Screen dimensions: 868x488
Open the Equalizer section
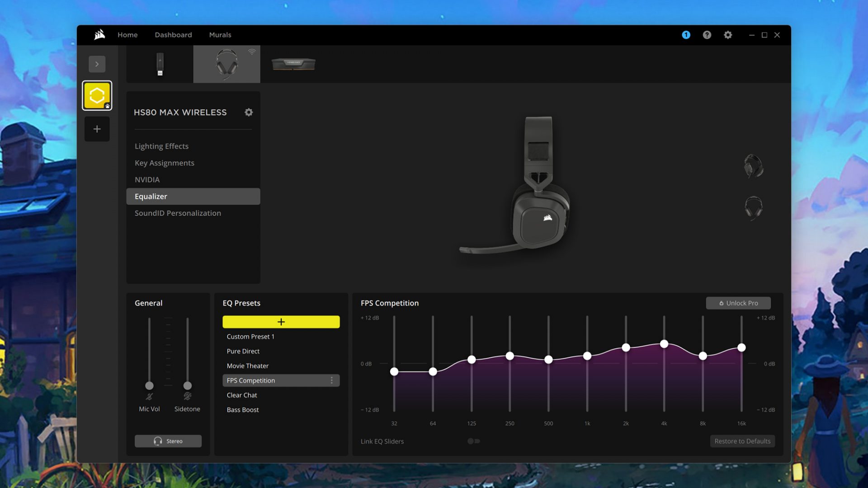[x=151, y=196]
